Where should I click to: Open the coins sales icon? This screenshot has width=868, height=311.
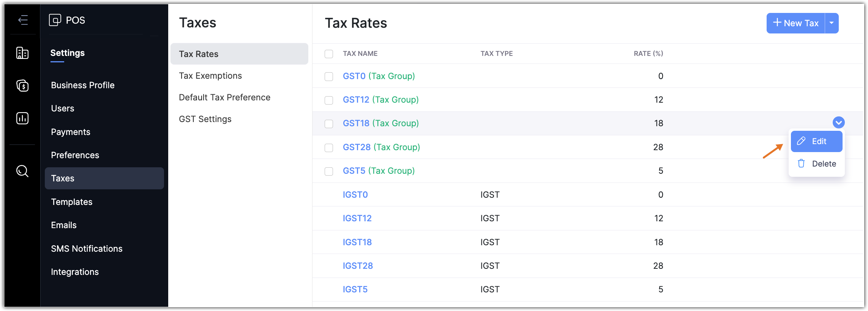point(22,86)
